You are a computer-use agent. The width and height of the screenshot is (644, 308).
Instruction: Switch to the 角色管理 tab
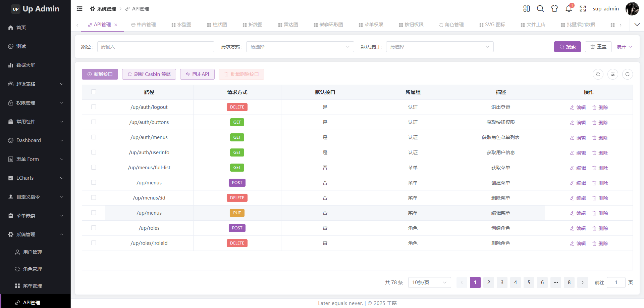pyautogui.click(x=451, y=25)
